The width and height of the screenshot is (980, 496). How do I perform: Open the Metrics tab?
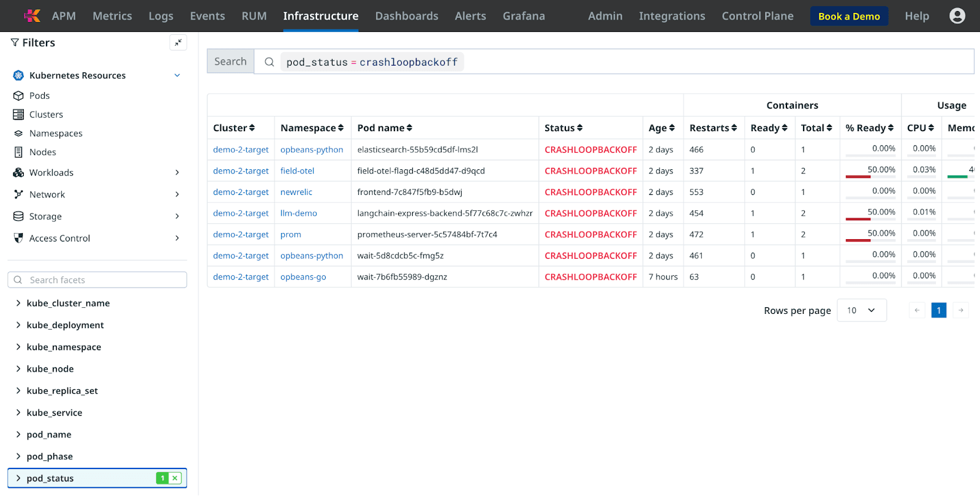[112, 16]
